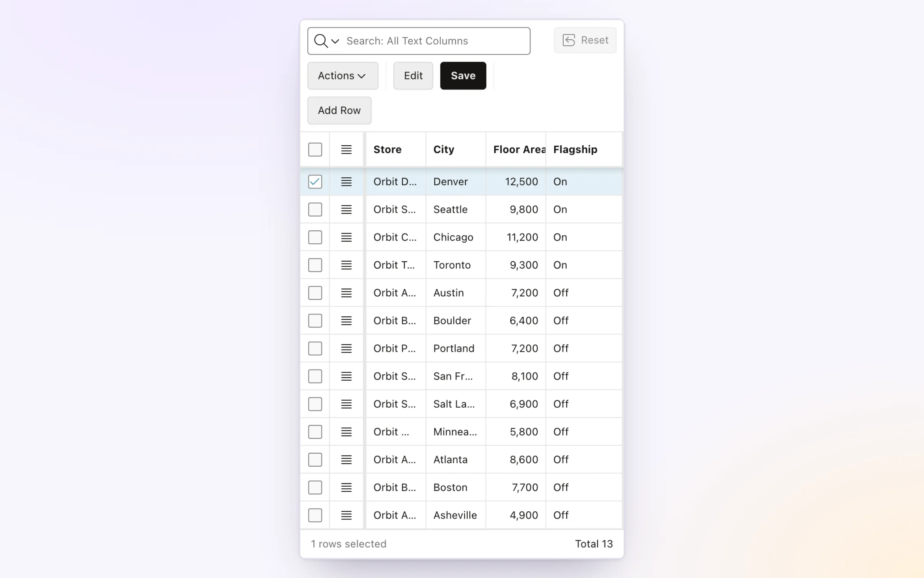This screenshot has width=924, height=578.
Task: Check the Boulder row checkbox
Action: tap(315, 320)
